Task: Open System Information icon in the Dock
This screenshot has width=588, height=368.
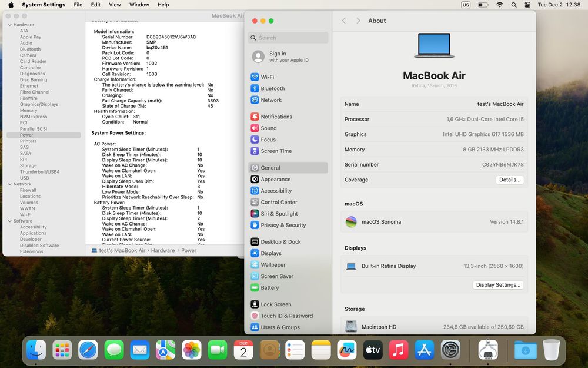Action: tap(488, 350)
